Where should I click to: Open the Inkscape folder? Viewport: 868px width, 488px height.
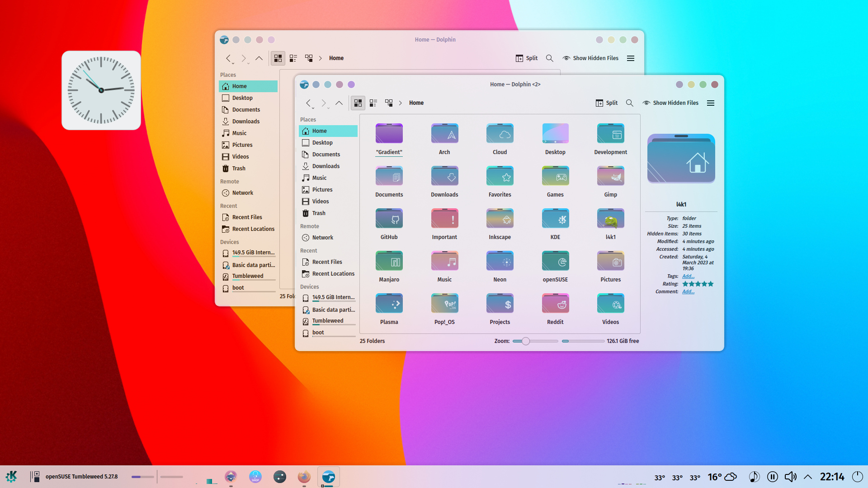pyautogui.click(x=500, y=224)
